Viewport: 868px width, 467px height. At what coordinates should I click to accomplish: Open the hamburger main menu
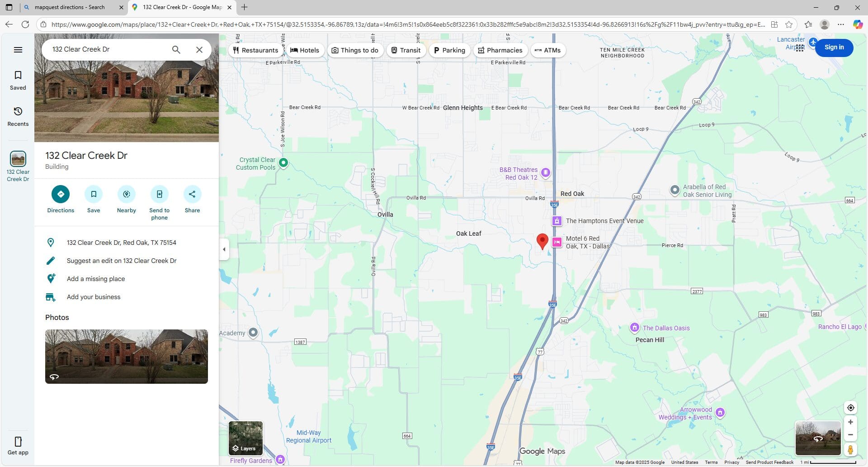coord(18,50)
